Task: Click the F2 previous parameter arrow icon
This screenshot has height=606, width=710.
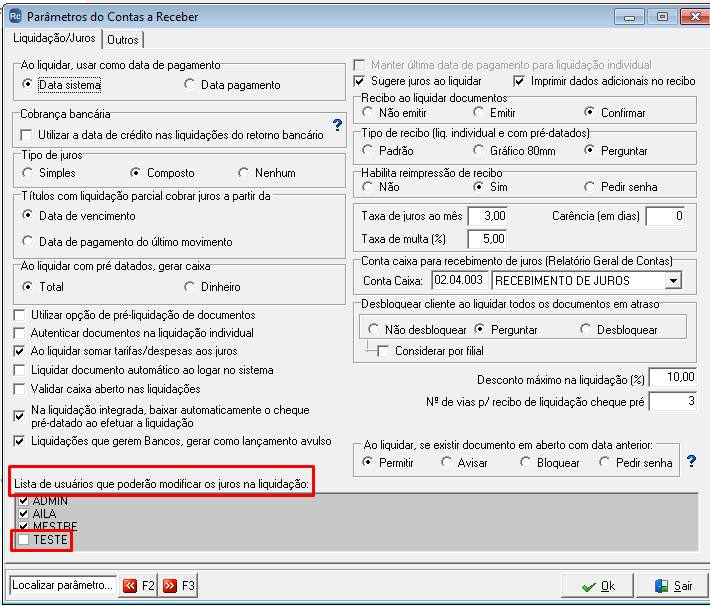Action: (130, 586)
